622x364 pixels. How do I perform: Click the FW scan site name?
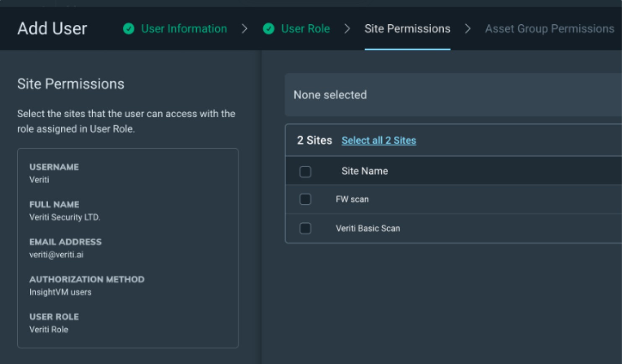pos(352,199)
